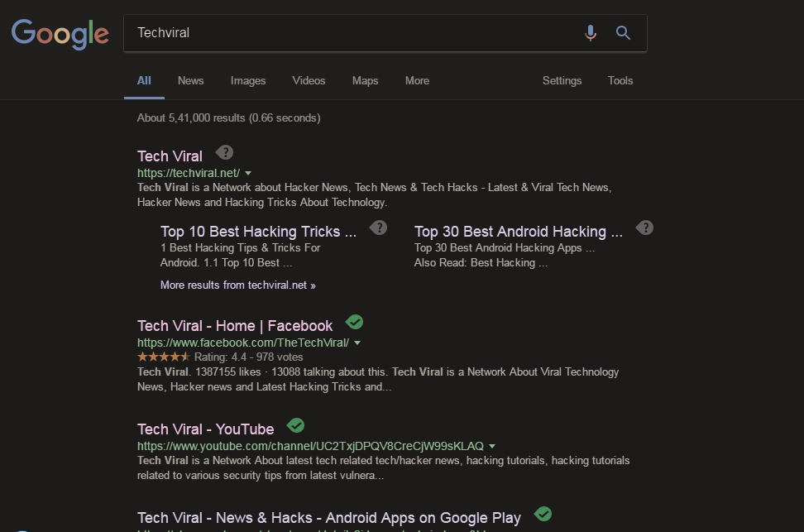This screenshot has width=804, height=532.
Task: Click the facebook.com/TheTechViral URL
Action: [243, 343]
